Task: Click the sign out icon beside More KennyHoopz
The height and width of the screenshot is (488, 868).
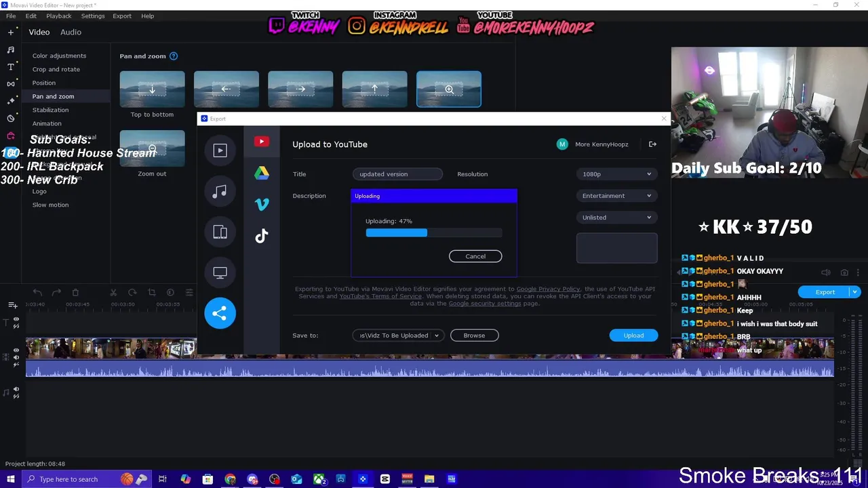Action: point(652,144)
